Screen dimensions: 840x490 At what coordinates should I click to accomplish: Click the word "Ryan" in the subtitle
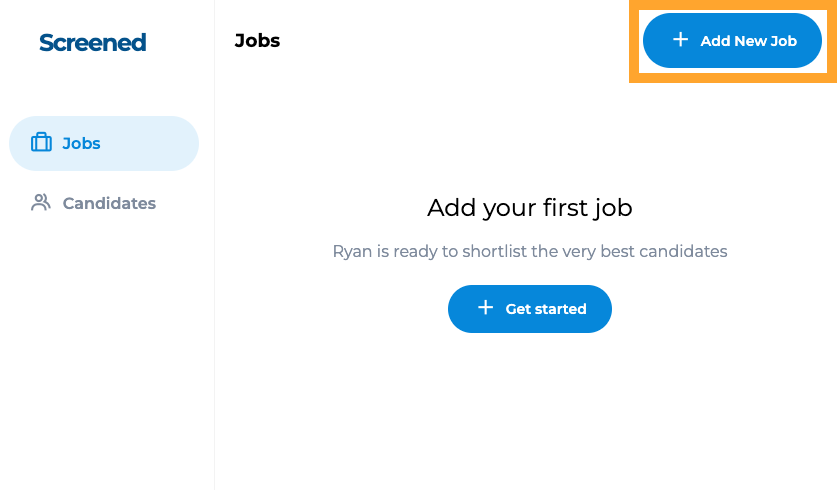(352, 251)
